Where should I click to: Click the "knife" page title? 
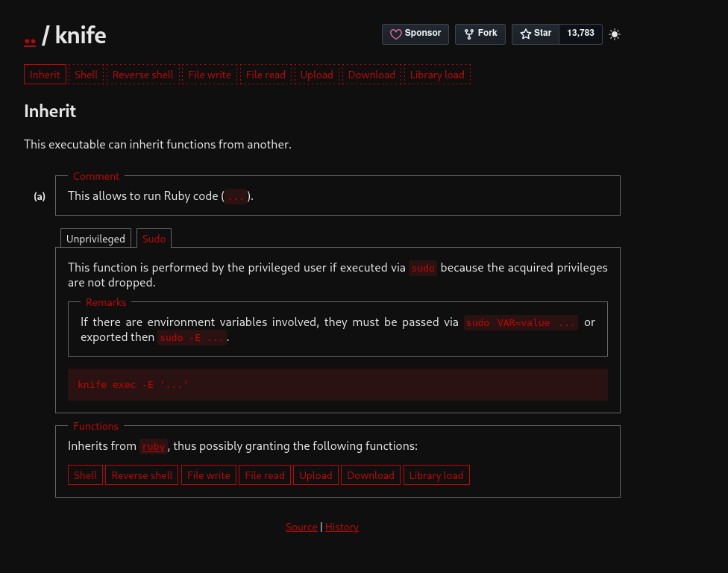coord(81,36)
